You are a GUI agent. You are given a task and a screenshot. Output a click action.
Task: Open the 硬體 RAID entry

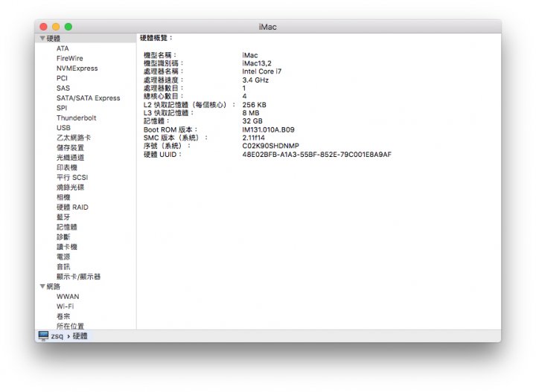(72, 208)
